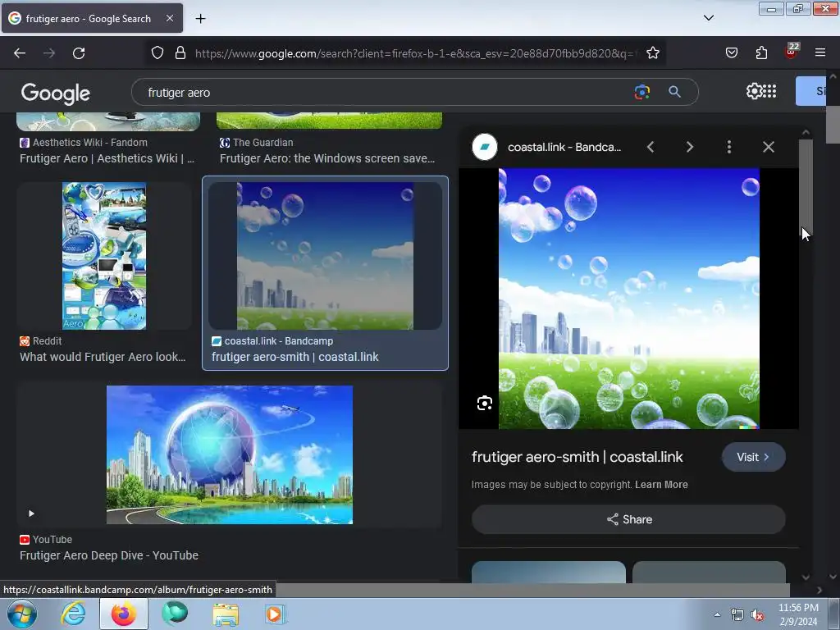This screenshot has width=840, height=630.
Task: Switch to Firefox in the taskbar
Action: click(124, 614)
